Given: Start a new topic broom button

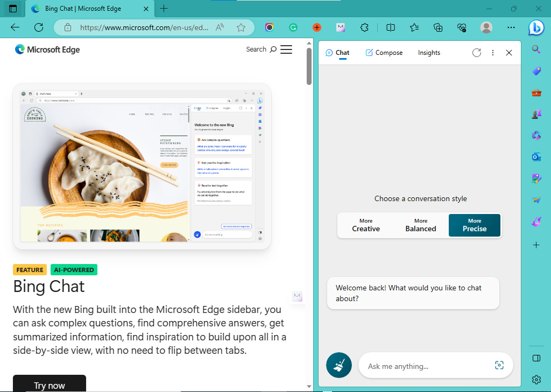Looking at the screenshot, I should click(x=339, y=365).
